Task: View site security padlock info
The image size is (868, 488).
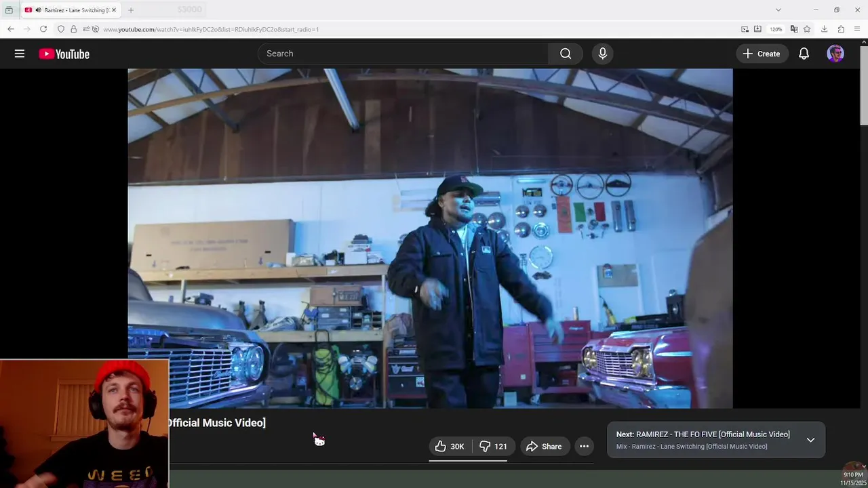Action: click(x=73, y=29)
